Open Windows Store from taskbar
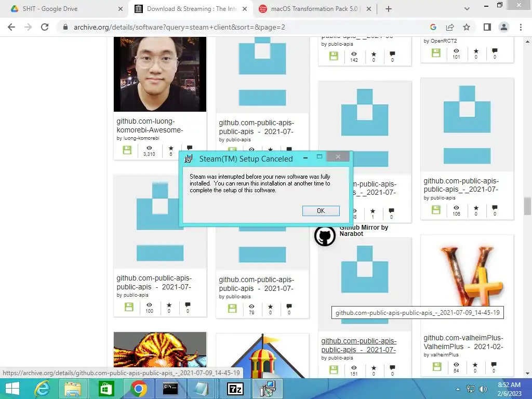The height and width of the screenshot is (399, 532). (x=106, y=389)
